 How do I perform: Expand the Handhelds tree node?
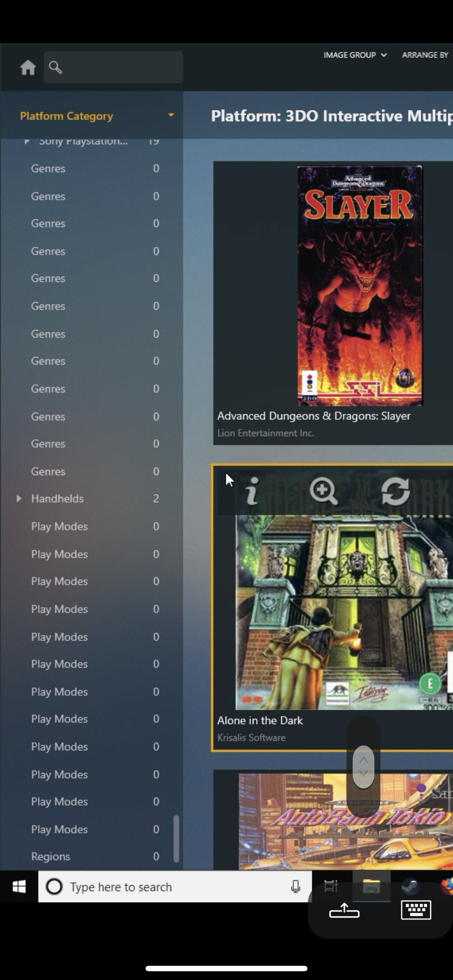pyautogui.click(x=19, y=498)
